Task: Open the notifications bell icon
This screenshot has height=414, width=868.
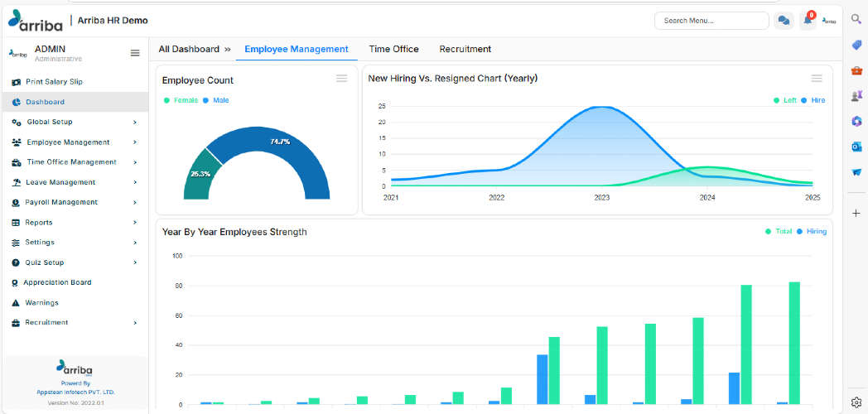Action: [808, 21]
